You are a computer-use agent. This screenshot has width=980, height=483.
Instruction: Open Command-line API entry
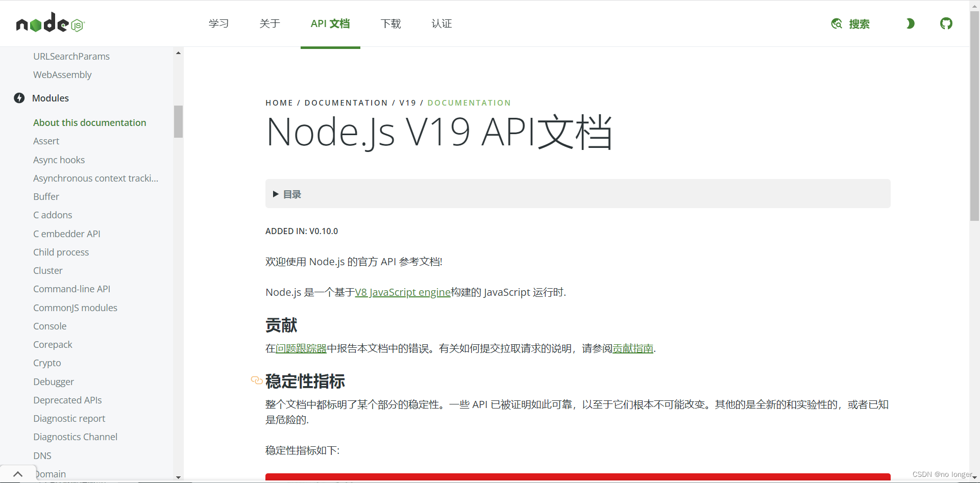[x=71, y=289]
